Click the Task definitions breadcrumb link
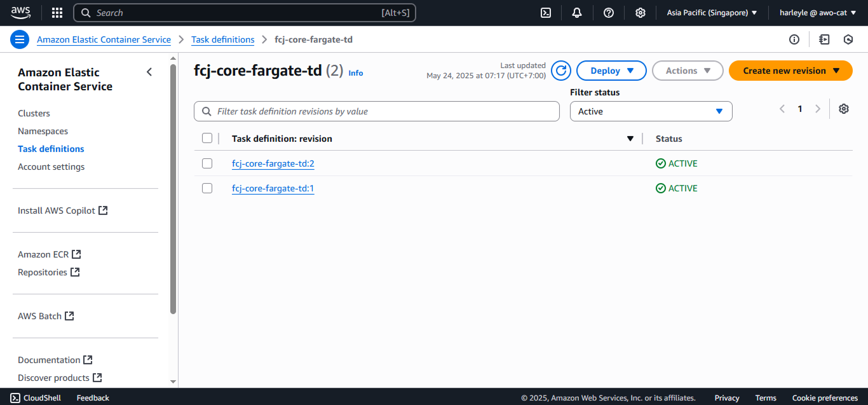The width and height of the screenshot is (868, 405). [223, 39]
